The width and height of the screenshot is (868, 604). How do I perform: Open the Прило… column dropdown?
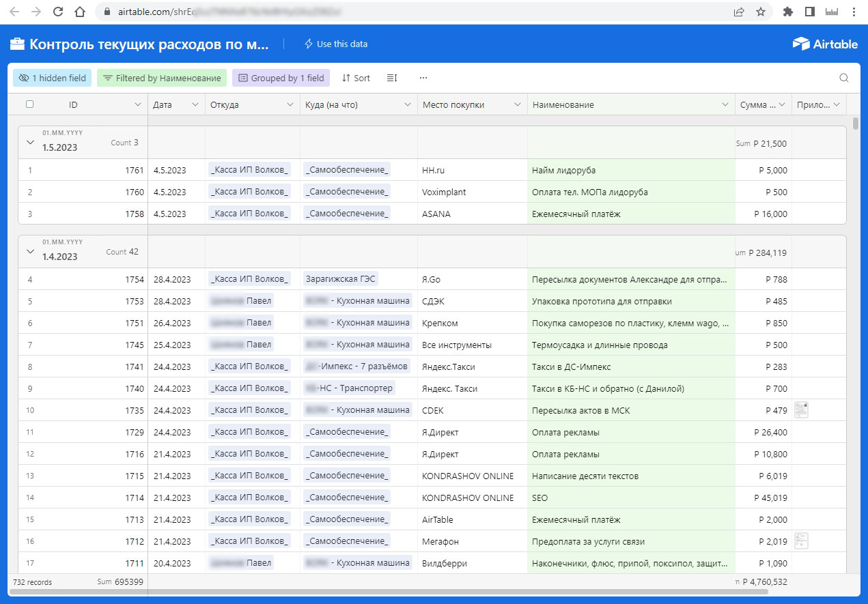point(837,104)
